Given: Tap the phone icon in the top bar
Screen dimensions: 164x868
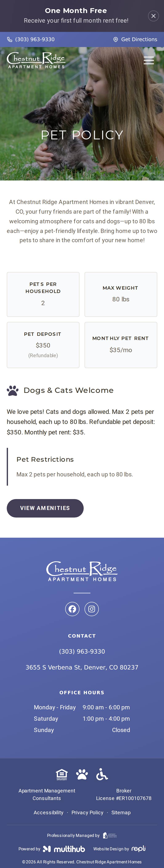Looking at the screenshot, I should pos(10,39).
